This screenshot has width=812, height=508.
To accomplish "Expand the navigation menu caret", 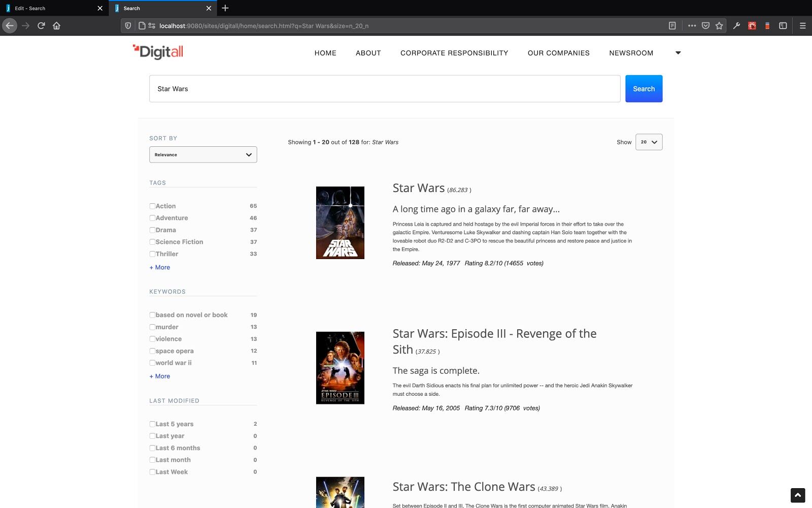I will (x=678, y=53).
